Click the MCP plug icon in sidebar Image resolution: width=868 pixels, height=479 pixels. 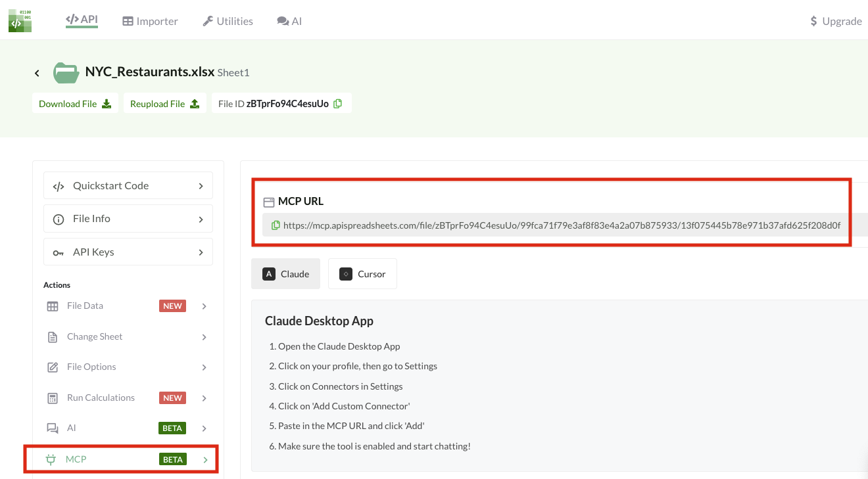(51, 459)
